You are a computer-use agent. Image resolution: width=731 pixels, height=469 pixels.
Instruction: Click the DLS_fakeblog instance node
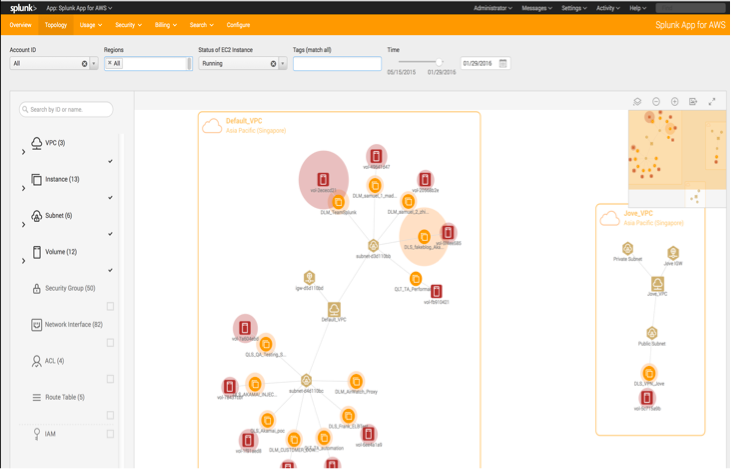tap(424, 236)
